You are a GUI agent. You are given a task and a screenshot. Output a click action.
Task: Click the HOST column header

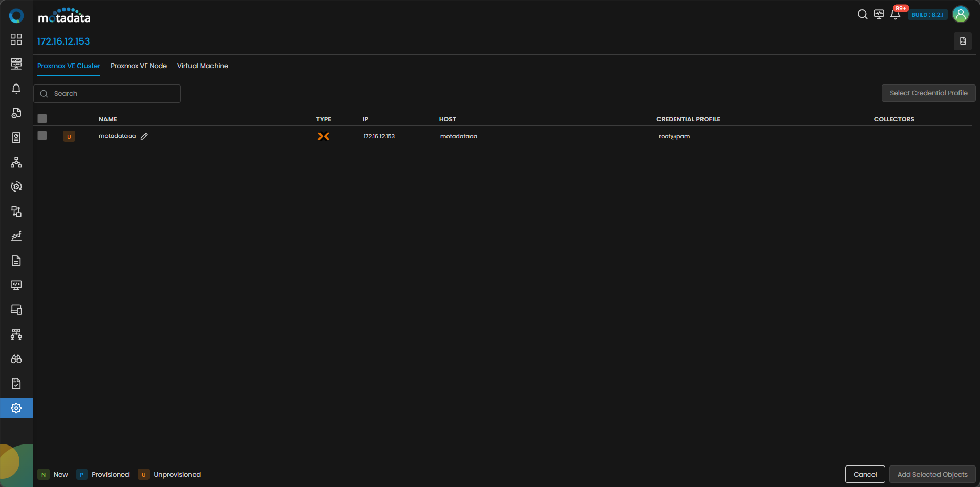[448, 119]
